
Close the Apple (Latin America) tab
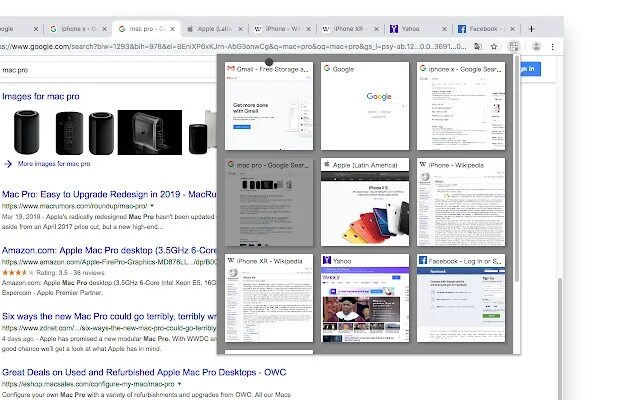point(240,29)
